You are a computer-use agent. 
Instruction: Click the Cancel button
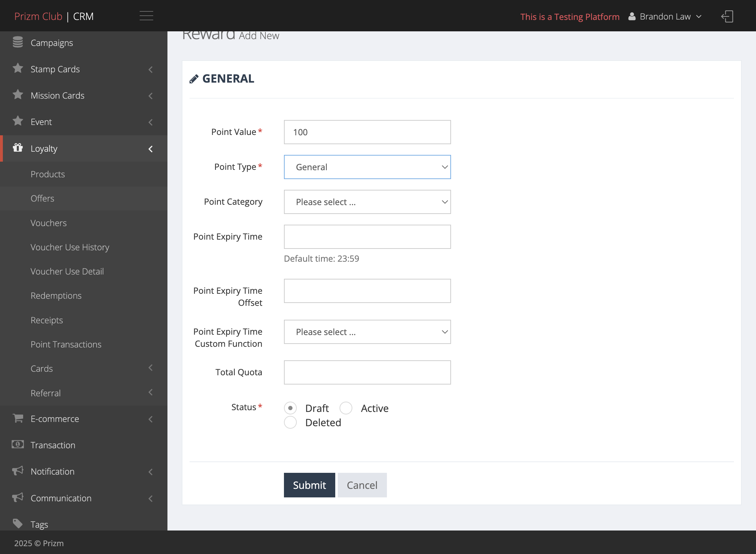(362, 485)
